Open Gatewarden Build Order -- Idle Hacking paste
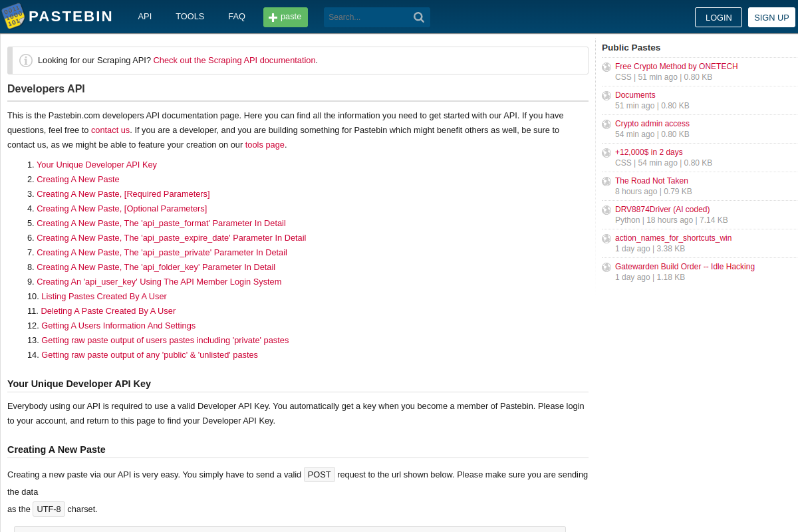Image resolution: width=798 pixels, height=532 pixels. [685, 267]
